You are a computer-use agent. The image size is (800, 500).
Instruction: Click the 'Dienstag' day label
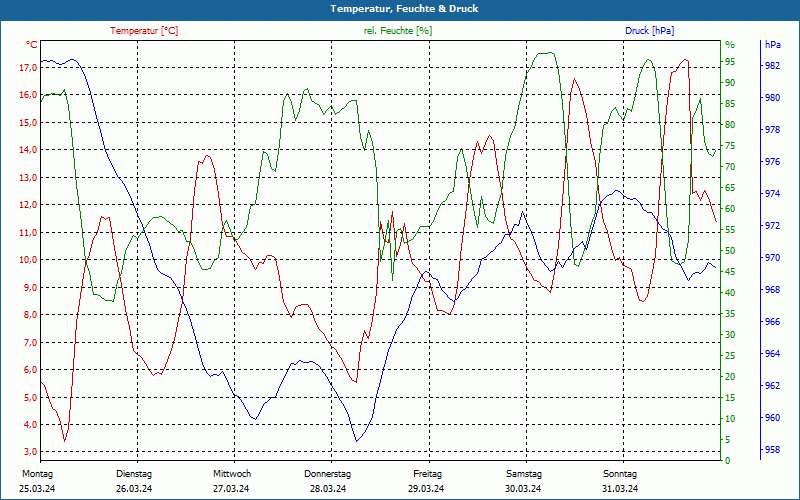(x=134, y=474)
